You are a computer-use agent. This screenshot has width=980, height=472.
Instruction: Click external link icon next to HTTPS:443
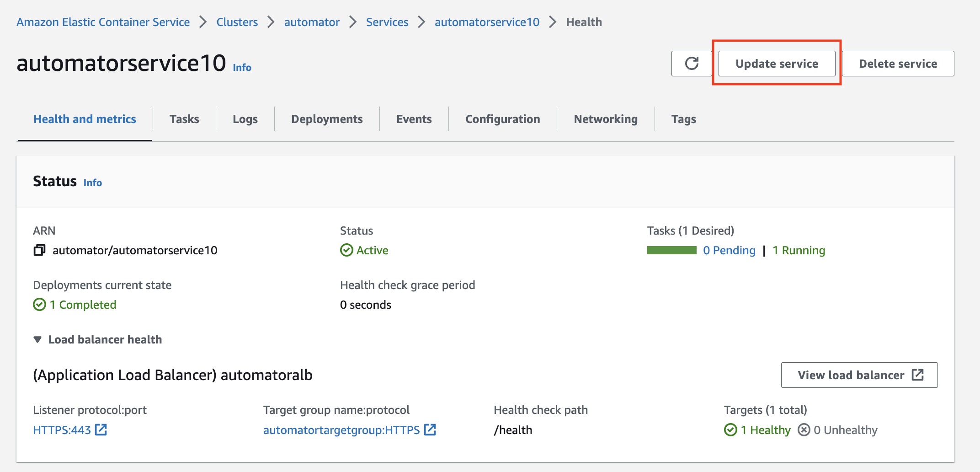[101, 430]
